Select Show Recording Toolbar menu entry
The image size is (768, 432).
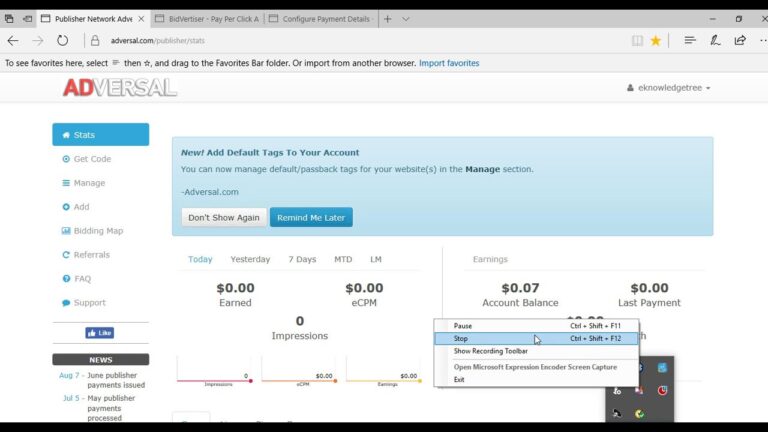490,352
